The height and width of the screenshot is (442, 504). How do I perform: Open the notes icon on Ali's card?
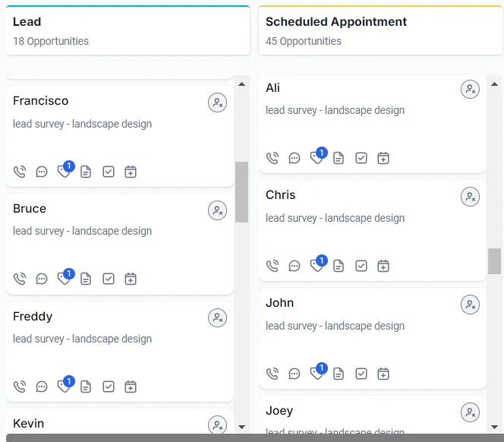pos(339,158)
